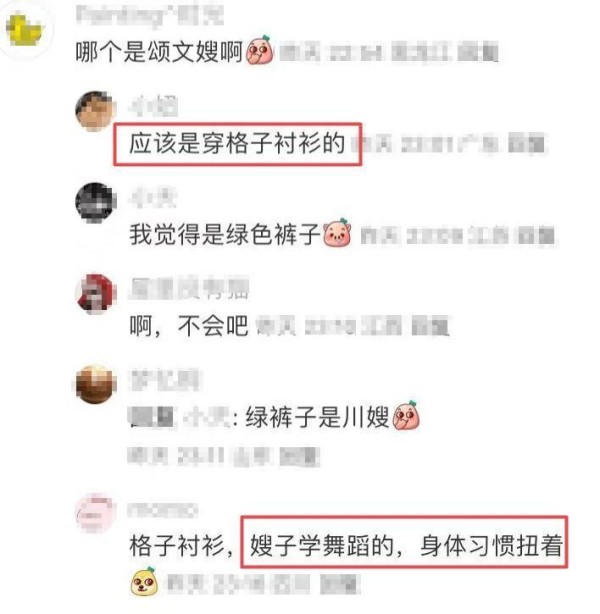Image resolution: width=600 pixels, height=614 pixels.
Task: Tap the pig emoji after 绿色裤子
Action: [x=337, y=233]
